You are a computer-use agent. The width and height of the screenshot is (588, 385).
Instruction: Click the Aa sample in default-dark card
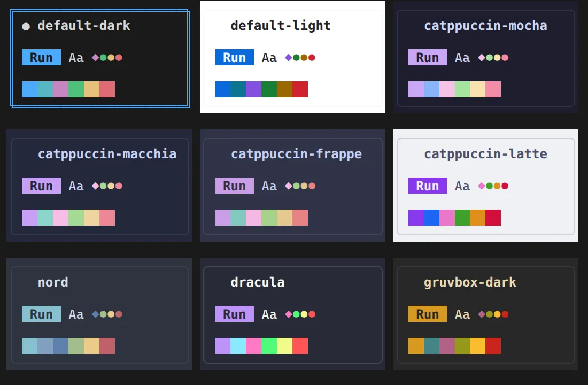point(76,58)
